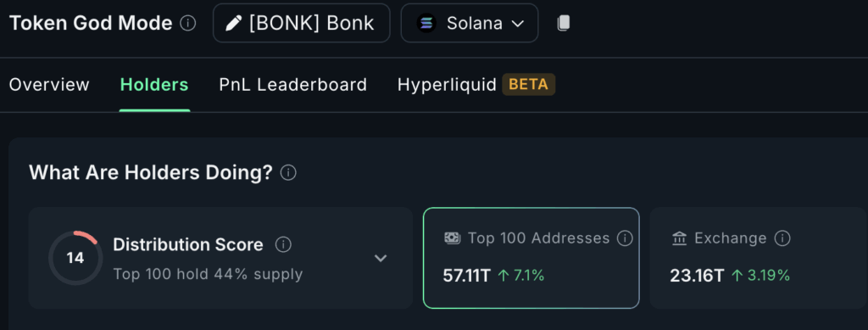Screen dimensions: 868x330
Task: Open the PnL Leaderboard tab
Action: point(292,85)
